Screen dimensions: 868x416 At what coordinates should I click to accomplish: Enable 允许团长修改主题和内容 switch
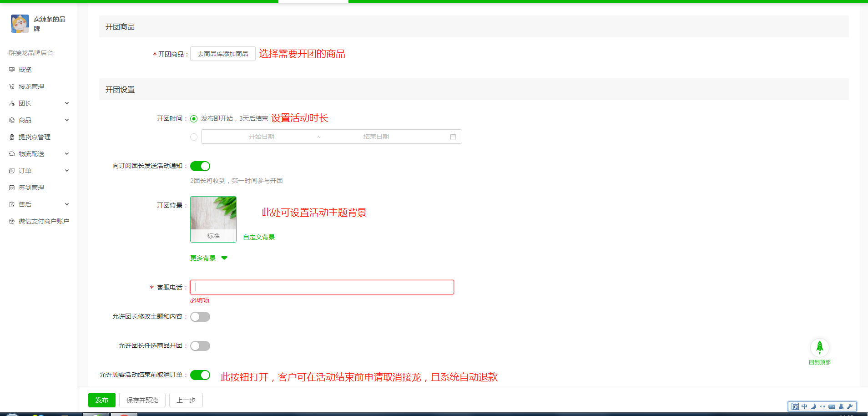(200, 317)
